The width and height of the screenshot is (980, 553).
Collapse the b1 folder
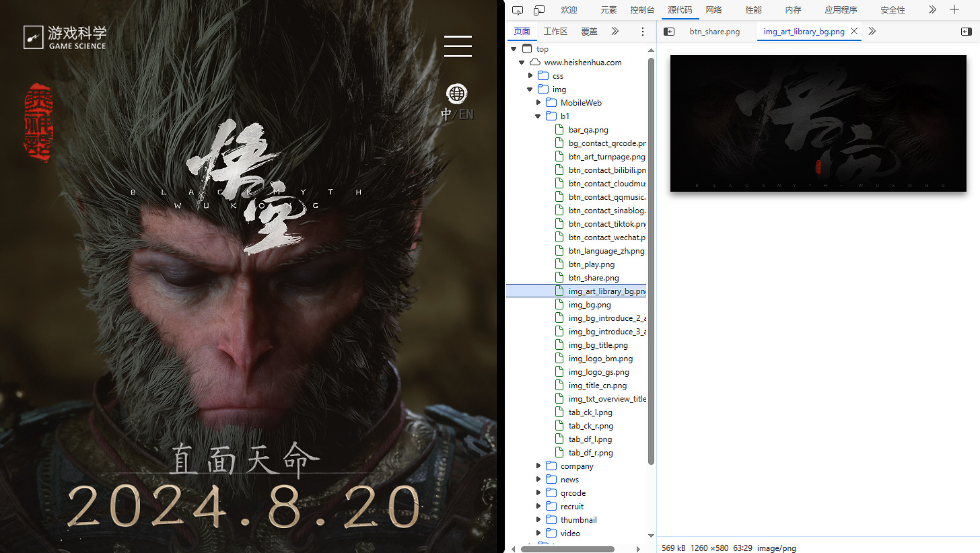pos(538,116)
